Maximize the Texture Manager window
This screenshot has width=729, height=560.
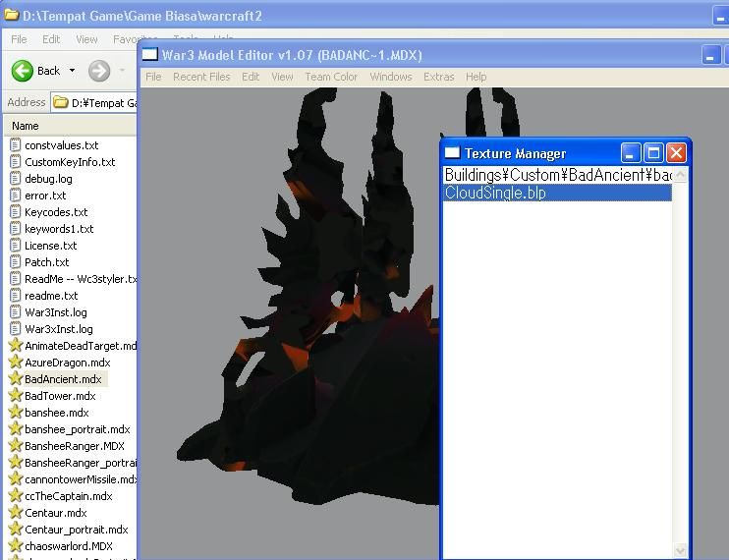(x=653, y=153)
